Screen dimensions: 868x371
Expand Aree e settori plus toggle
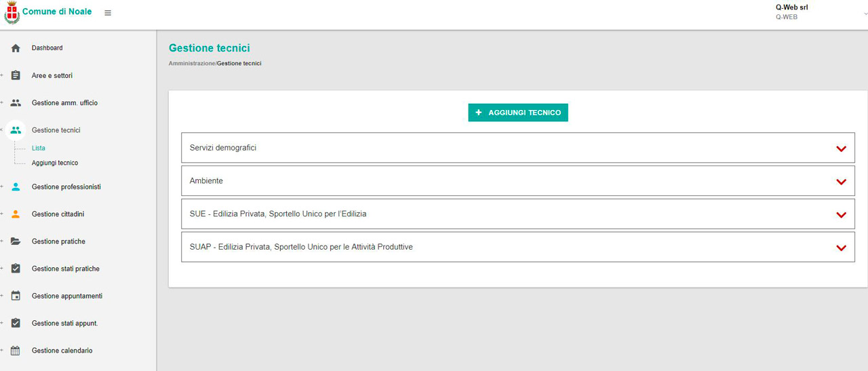click(2, 75)
